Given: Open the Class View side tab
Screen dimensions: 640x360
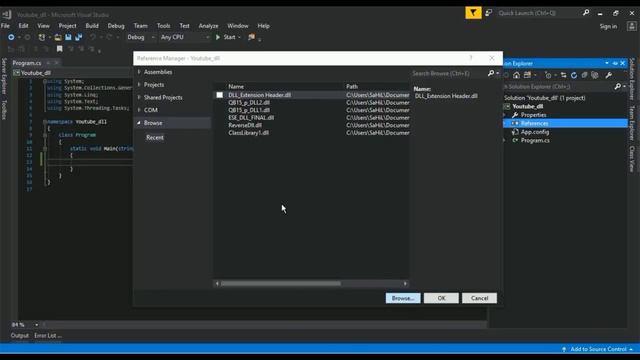Looking at the screenshot, I should point(631,159).
